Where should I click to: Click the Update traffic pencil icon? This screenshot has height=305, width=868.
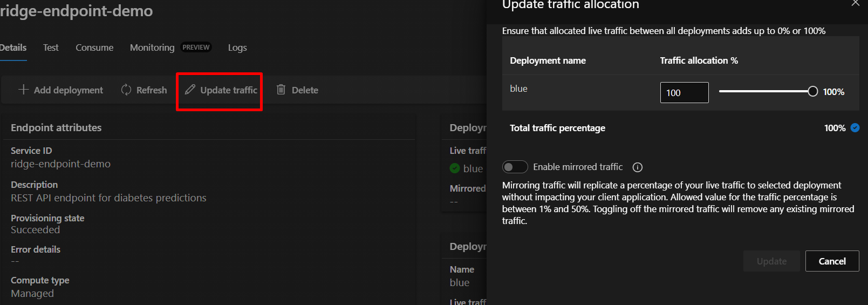click(190, 90)
